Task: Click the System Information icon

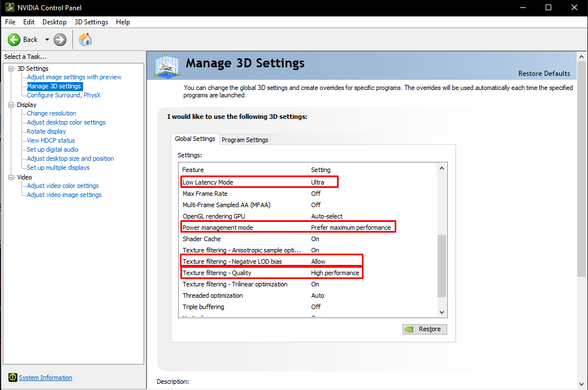Action: click(x=12, y=378)
